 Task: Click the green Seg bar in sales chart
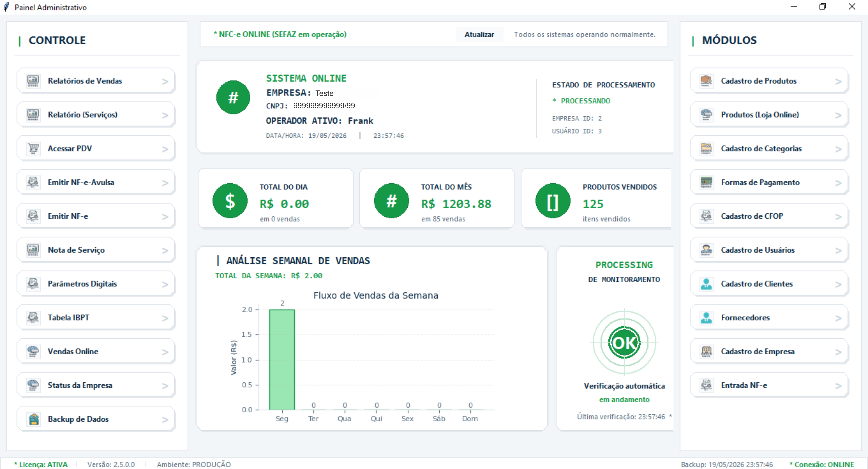(x=282, y=359)
